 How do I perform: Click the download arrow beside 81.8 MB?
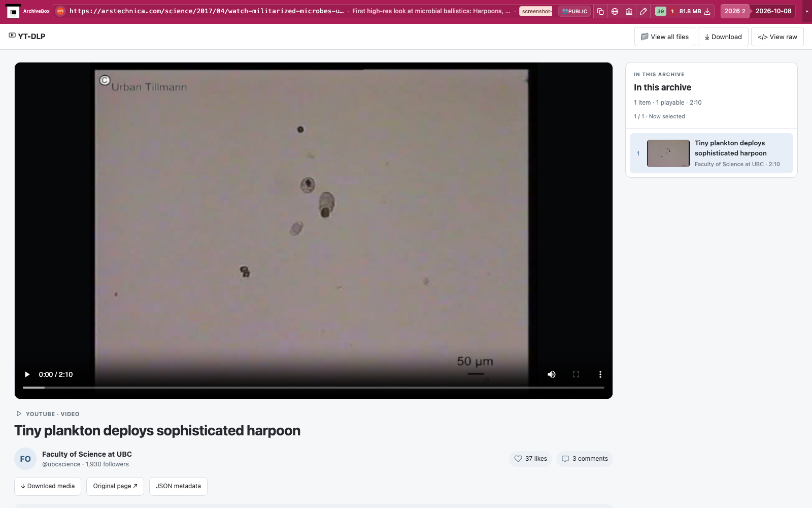[x=707, y=11]
